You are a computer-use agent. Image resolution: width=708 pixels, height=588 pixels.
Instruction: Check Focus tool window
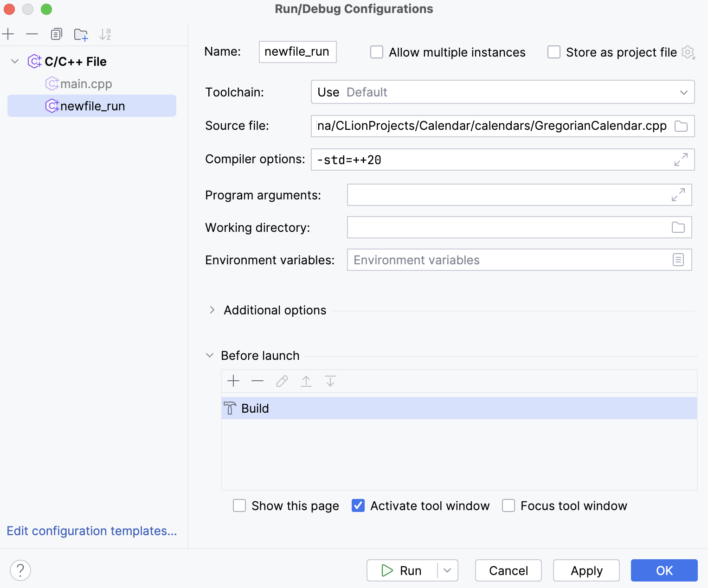point(508,505)
